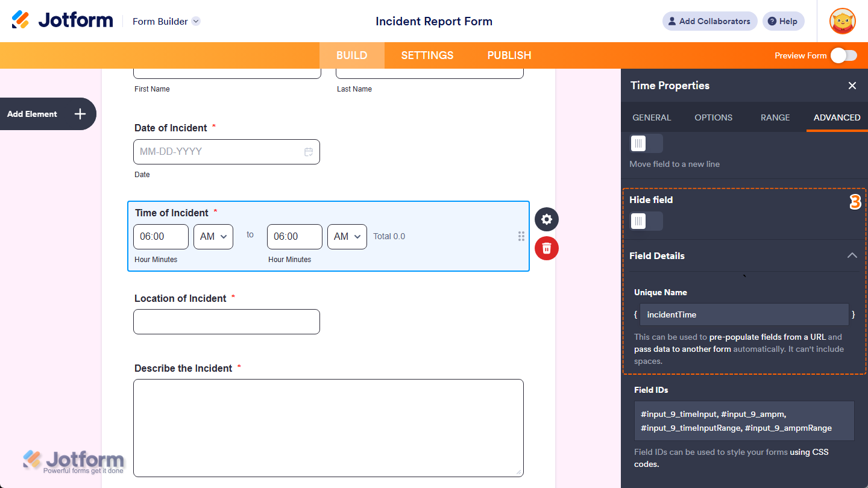Open the start time AM dropdown

213,237
